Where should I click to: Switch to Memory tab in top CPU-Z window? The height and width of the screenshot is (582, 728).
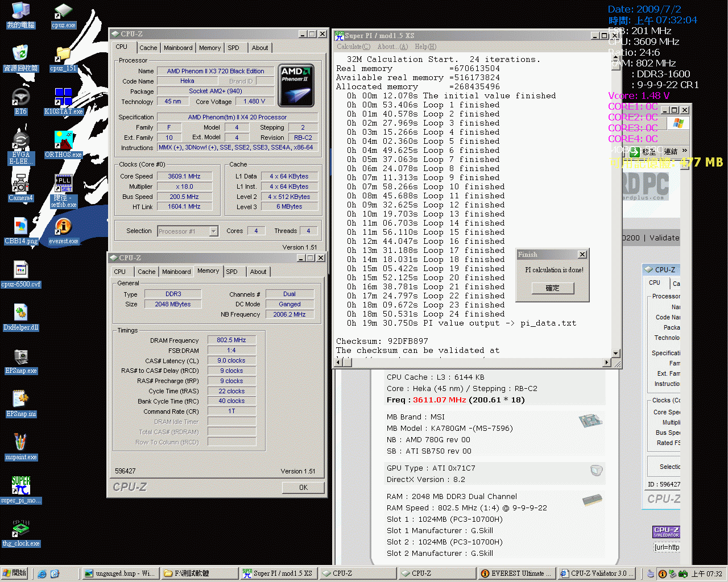tap(210, 48)
